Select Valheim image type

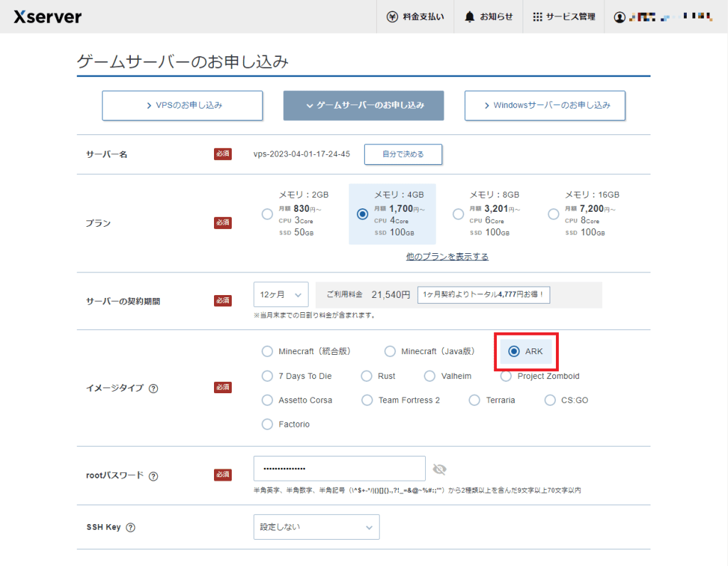click(429, 376)
